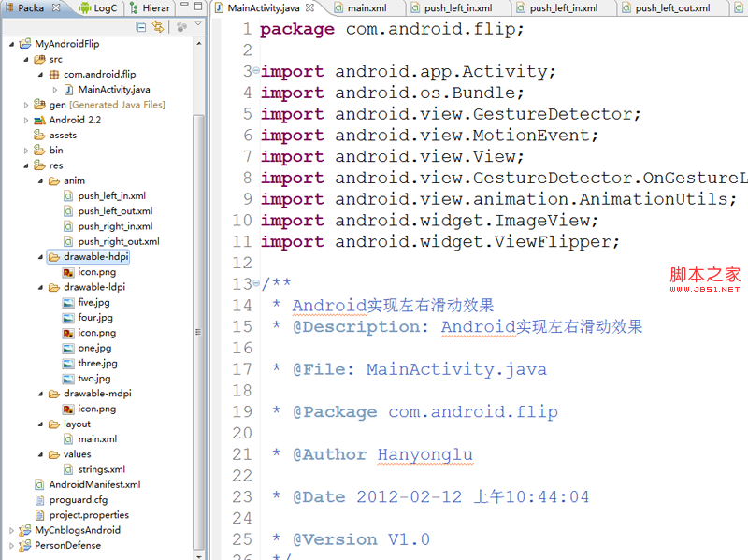Click scroll up arrow in Package Explorer
This screenshot has height=560, width=748.
(x=198, y=43)
